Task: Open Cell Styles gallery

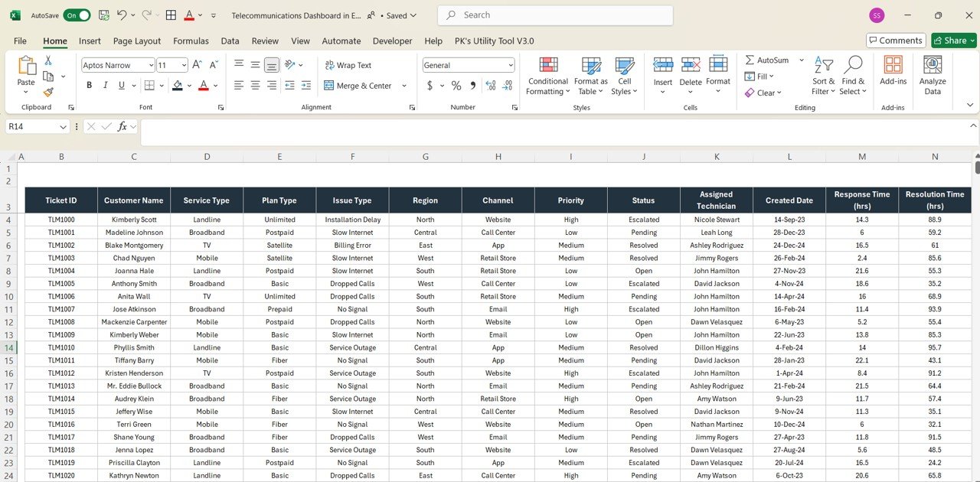Action: (625, 77)
